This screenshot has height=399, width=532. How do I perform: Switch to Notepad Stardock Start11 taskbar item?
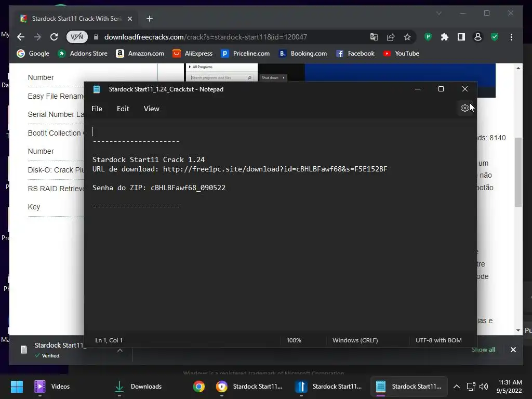click(x=408, y=387)
